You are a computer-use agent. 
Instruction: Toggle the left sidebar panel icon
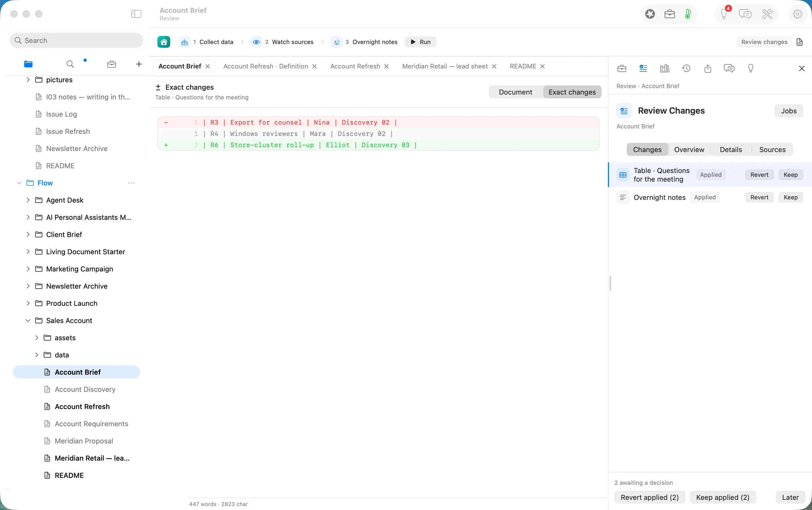(136, 14)
